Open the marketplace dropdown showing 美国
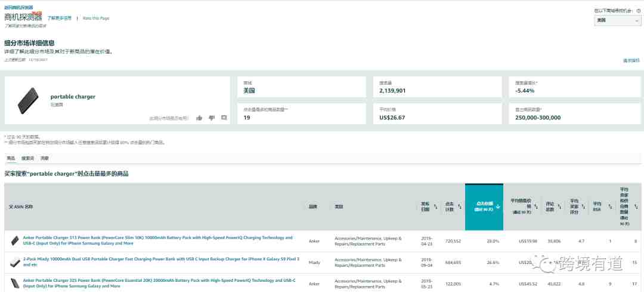 [x=617, y=20]
